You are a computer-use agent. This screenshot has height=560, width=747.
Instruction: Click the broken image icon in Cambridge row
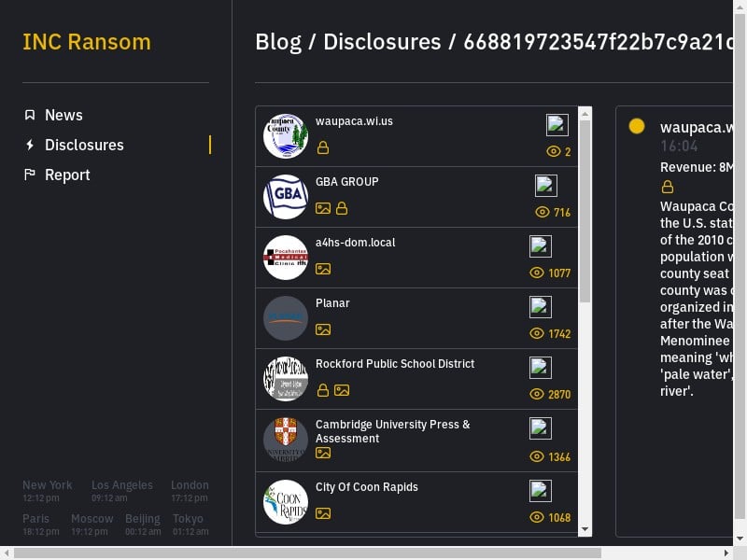(x=541, y=428)
